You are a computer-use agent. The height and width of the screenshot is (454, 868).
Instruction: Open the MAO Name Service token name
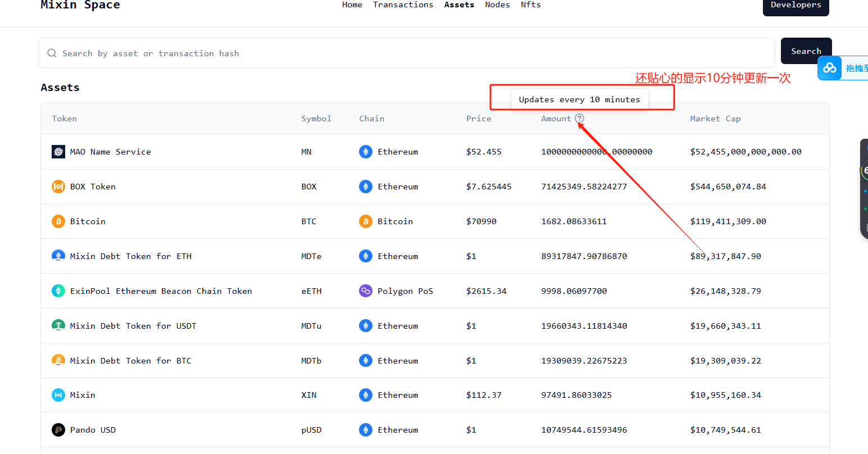(111, 152)
